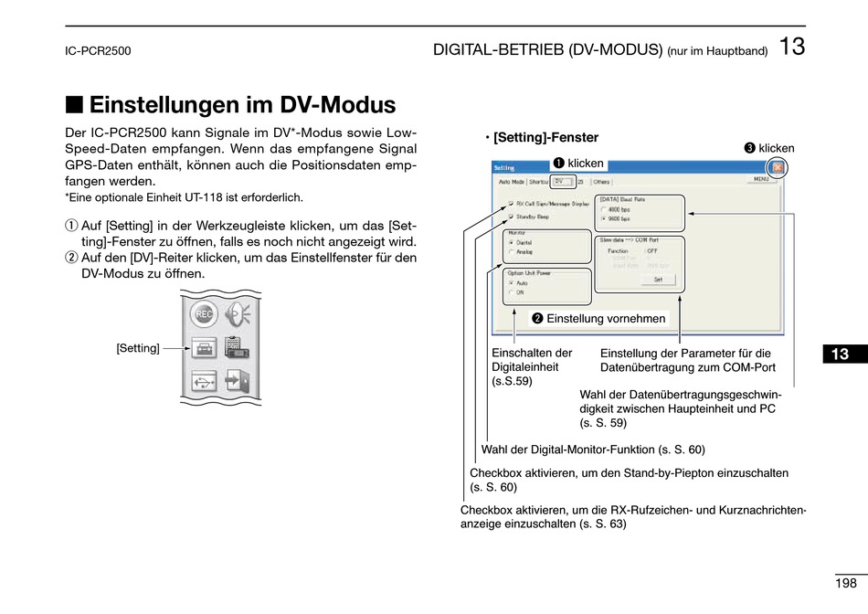Image resolution: width=868 pixels, height=614 pixels.
Task: Choose Analog monitor option
Action: tap(511, 252)
